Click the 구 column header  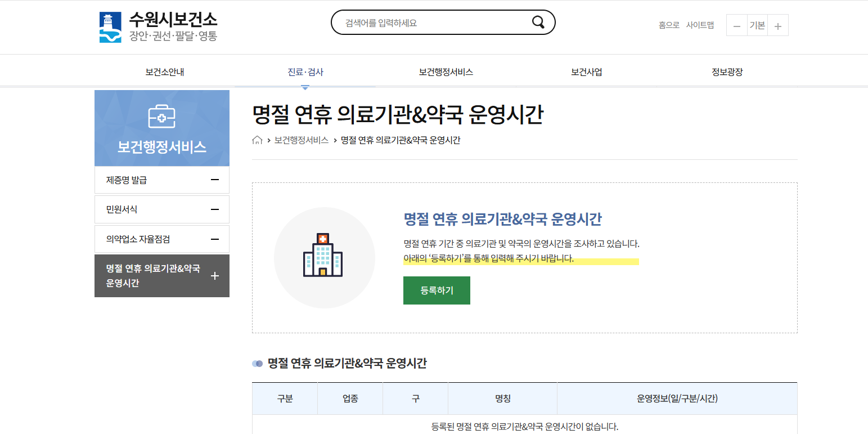coord(416,399)
